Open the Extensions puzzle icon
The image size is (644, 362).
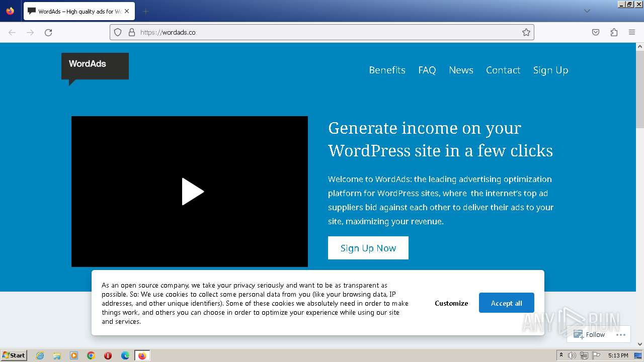[x=614, y=32]
